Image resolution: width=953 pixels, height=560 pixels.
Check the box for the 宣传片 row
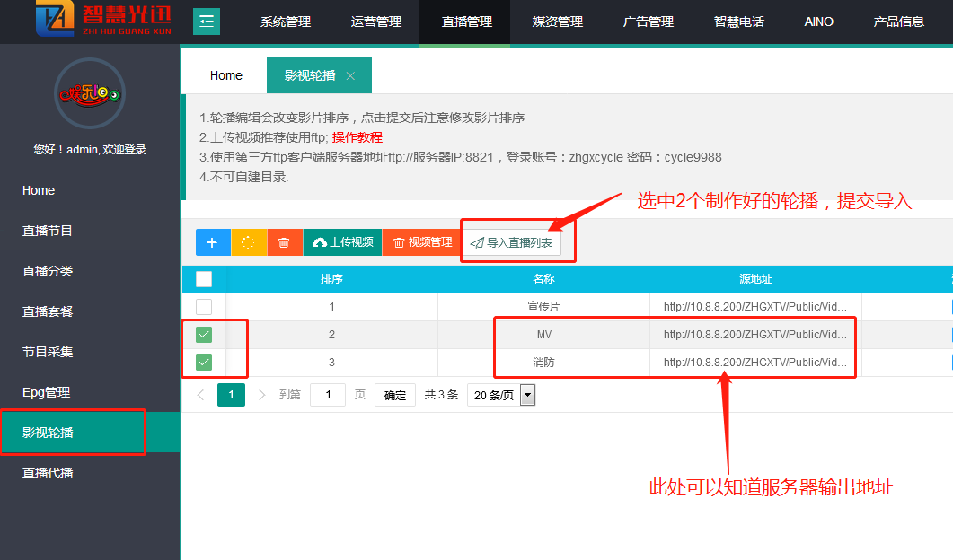(x=204, y=307)
